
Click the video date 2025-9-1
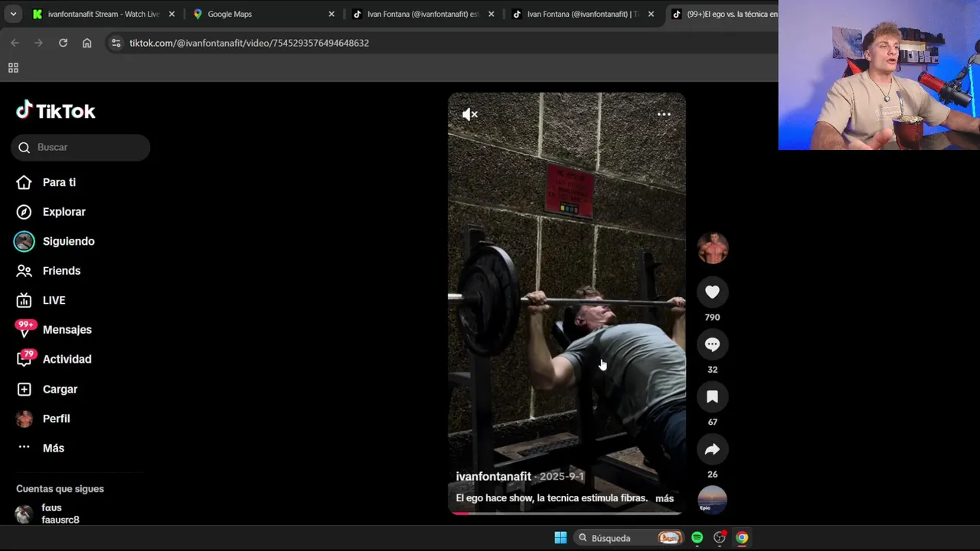pos(561,476)
